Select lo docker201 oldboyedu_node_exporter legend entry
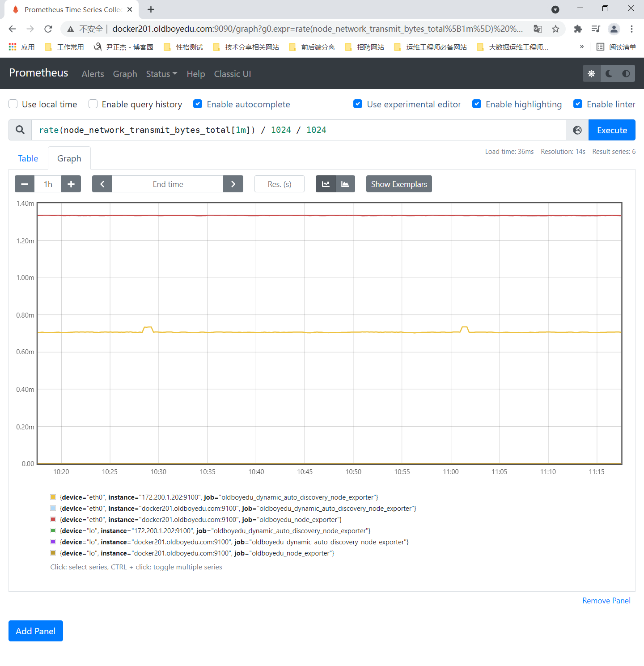Viewport: 644px width, 666px height. click(x=192, y=553)
